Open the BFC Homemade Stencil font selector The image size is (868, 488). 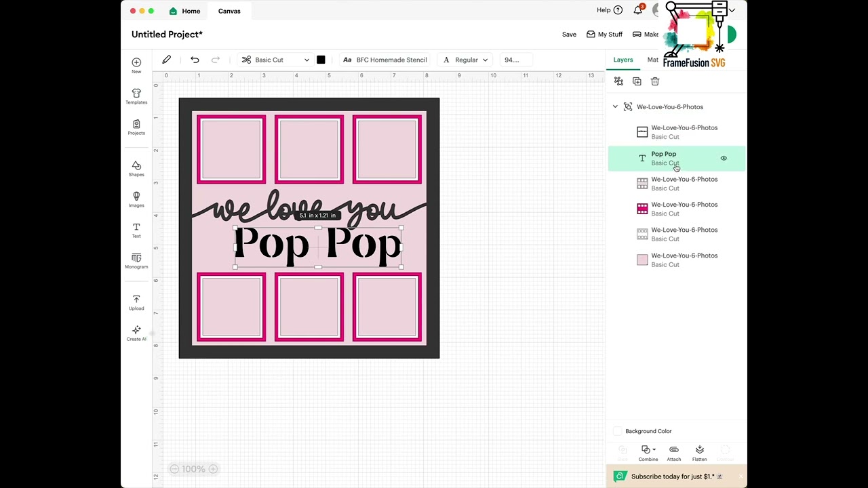point(385,60)
